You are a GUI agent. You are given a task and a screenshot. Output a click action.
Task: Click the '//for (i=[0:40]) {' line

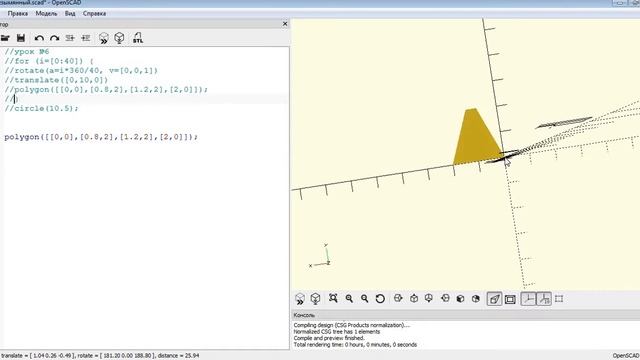click(49, 61)
